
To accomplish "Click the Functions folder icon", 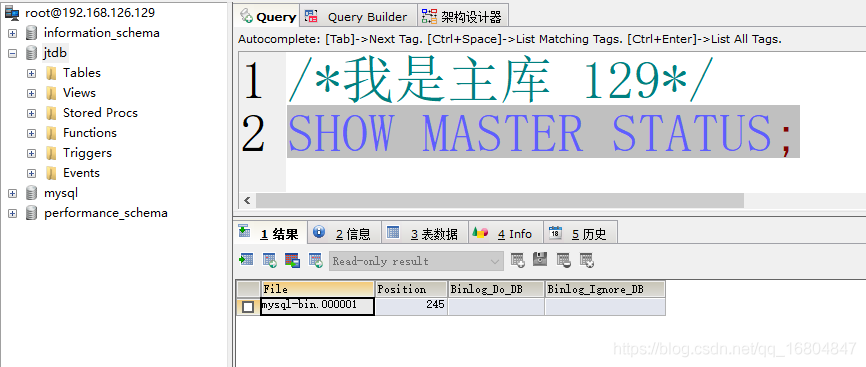I will coord(51,133).
